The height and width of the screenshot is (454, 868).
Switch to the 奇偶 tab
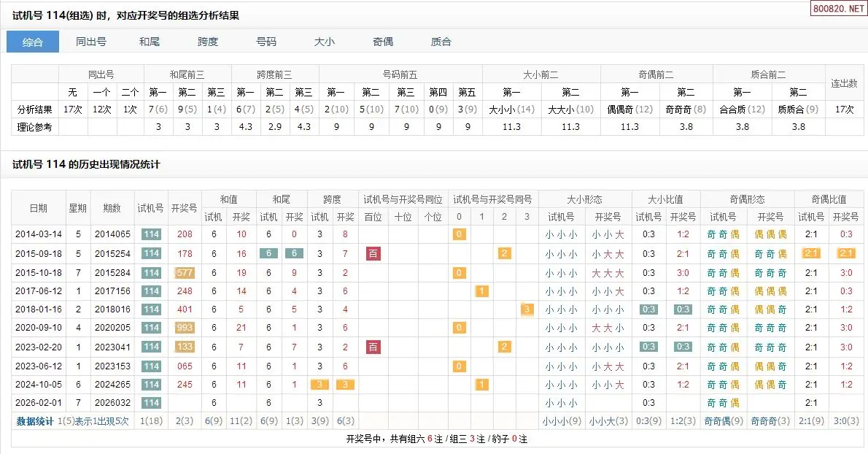383,42
